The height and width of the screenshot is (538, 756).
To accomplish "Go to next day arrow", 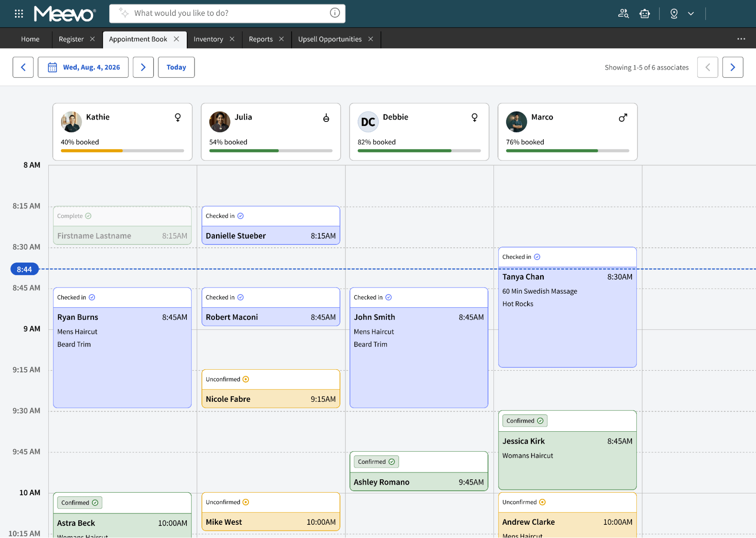I will pos(143,67).
